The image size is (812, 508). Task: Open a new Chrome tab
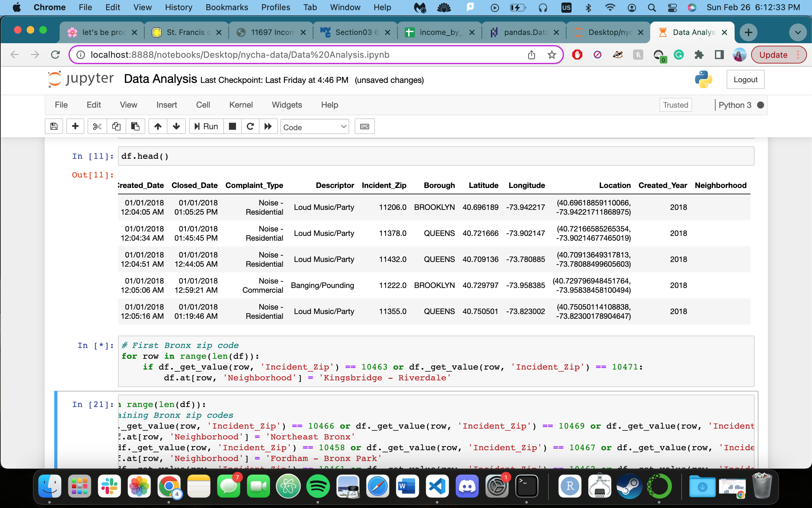pos(748,32)
